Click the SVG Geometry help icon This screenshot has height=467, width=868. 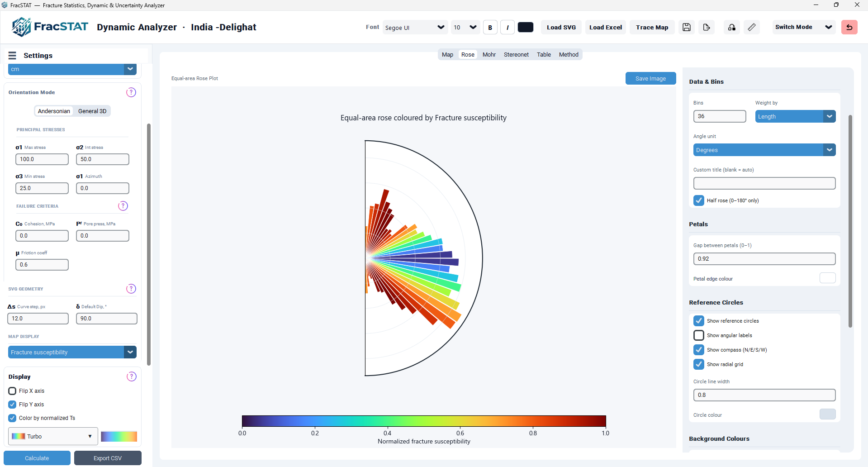click(x=131, y=289)
